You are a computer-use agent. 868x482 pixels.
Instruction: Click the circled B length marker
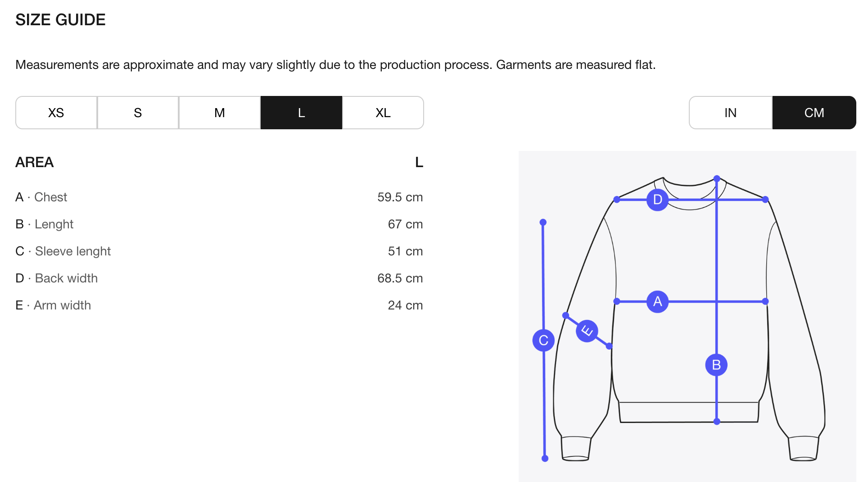tap(716, 365)
